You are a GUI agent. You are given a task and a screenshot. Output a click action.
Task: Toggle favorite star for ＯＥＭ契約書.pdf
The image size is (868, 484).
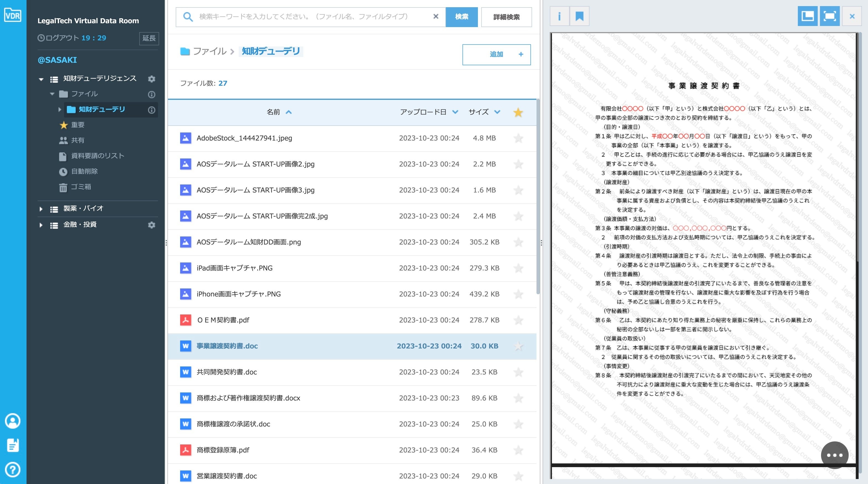coord(518,320)
